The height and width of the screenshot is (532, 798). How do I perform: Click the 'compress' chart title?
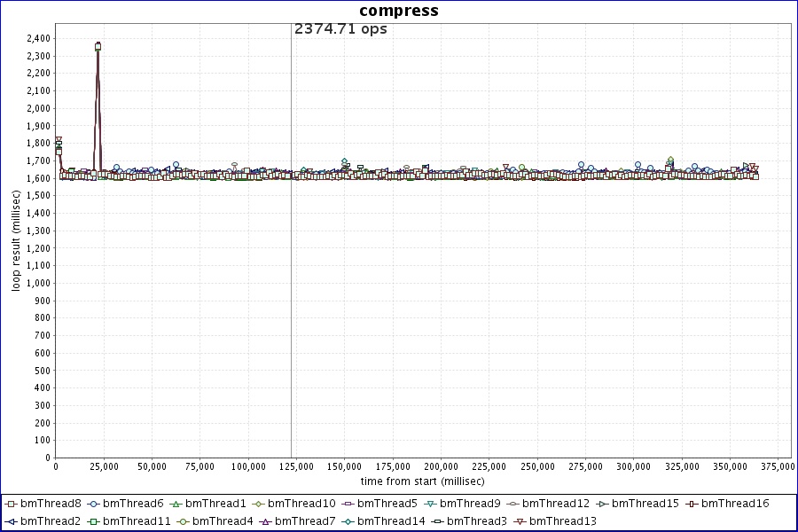399,11
